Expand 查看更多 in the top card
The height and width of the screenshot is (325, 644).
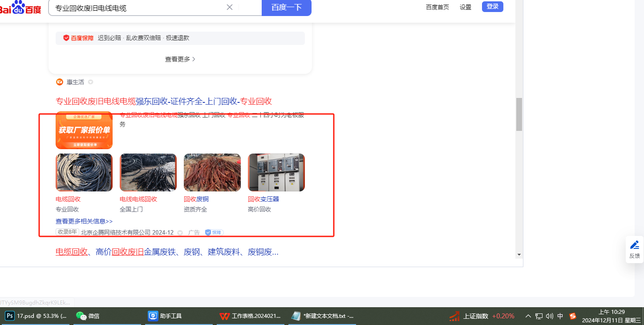click(180, 59)
